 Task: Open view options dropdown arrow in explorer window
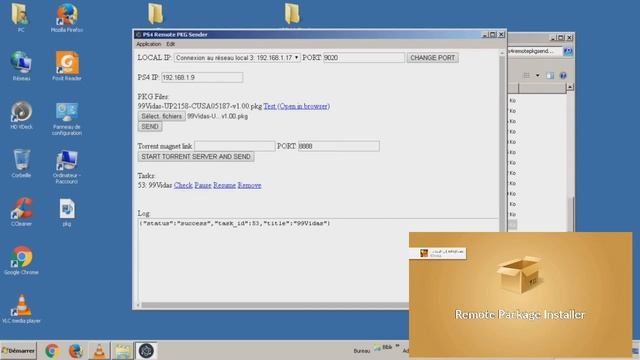(538, 76)
